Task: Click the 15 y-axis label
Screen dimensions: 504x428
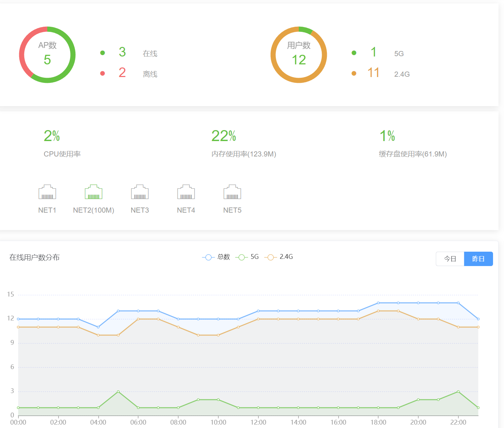Action: click(x=11, y=294)
